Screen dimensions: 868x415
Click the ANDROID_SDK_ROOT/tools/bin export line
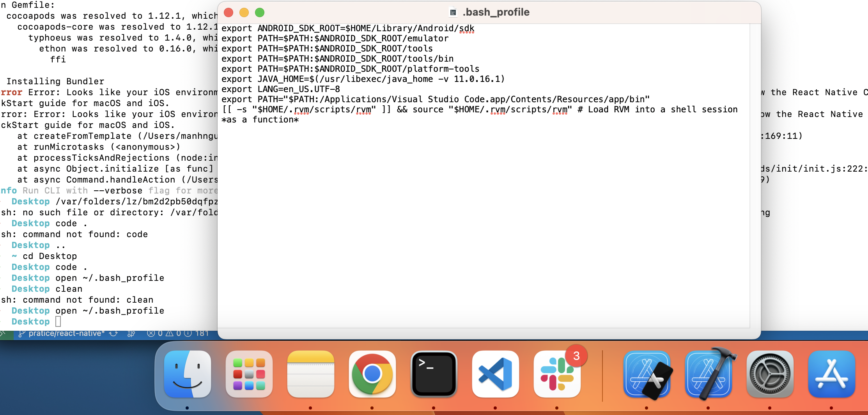[x=338, y=59]
